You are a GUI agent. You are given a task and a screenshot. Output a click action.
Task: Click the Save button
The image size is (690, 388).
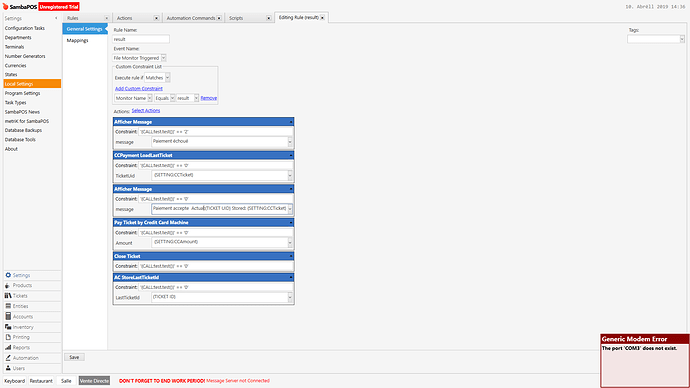click(x=74, y=357)
